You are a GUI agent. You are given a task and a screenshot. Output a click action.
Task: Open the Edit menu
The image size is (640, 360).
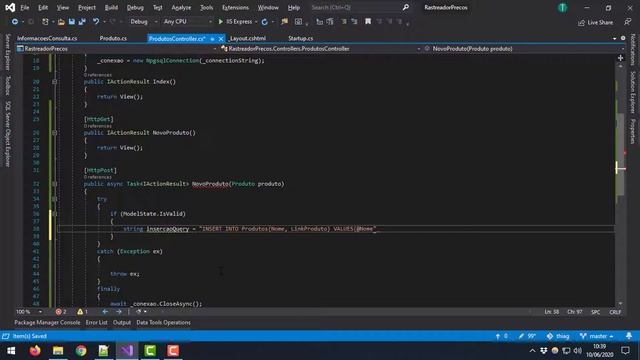pos(43,7)
